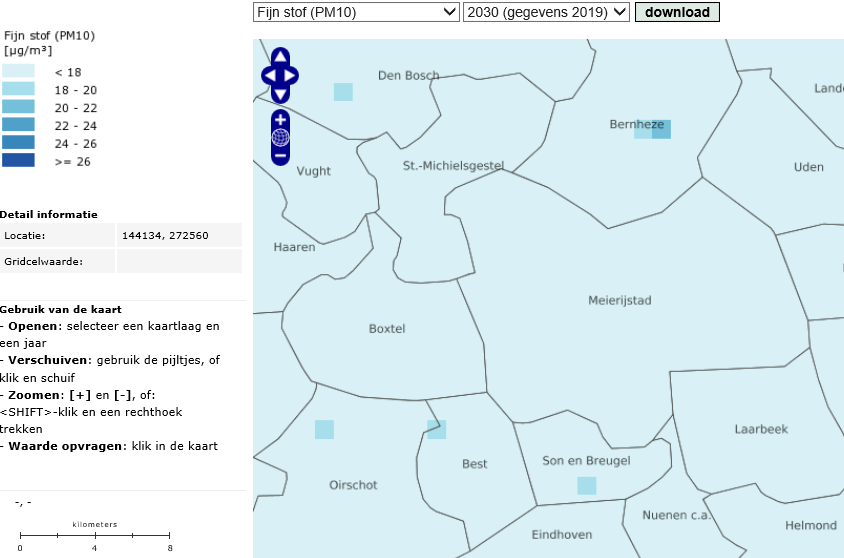Click the dark grid cell in Bernheze
Image resolution: width=844 pixels, height=558 pixels.
(661, 129)
